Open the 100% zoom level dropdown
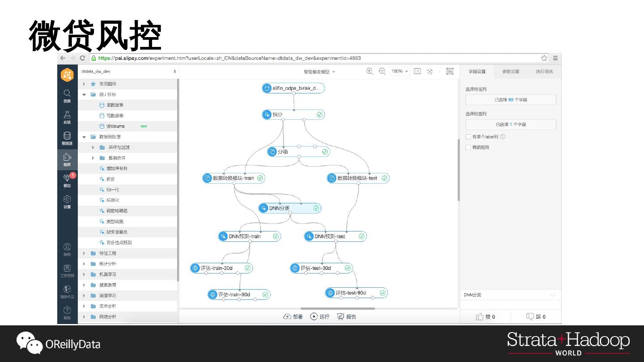Image resolution: width=644 pixels, height=362 pixels. tap(400, 71)
